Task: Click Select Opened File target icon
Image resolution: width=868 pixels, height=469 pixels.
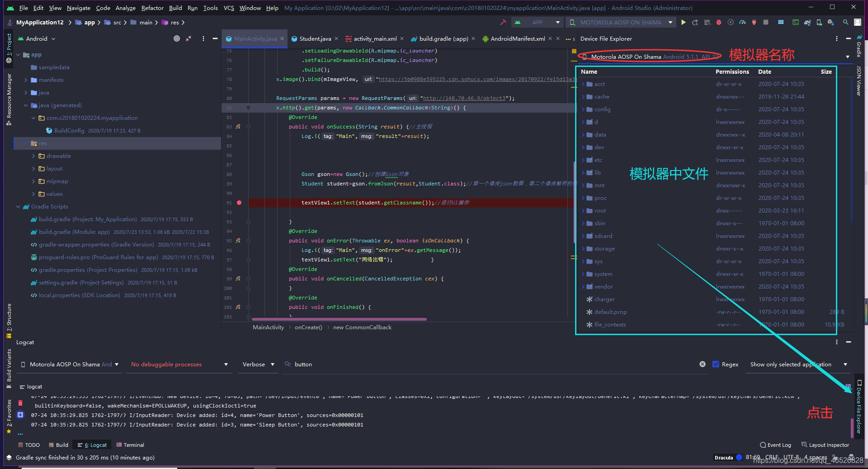Action: 177,38
